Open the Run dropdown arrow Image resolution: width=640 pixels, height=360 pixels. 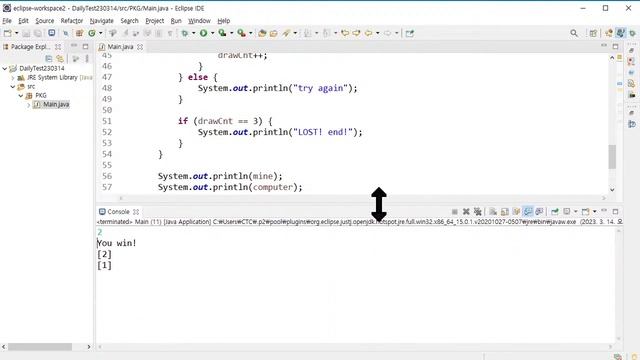[212, 33]
